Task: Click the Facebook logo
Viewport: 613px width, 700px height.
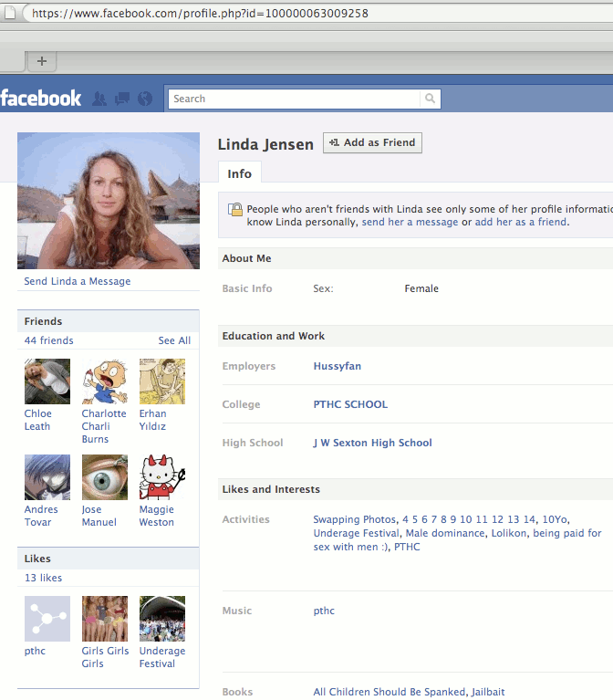Action: coord(41,99)
